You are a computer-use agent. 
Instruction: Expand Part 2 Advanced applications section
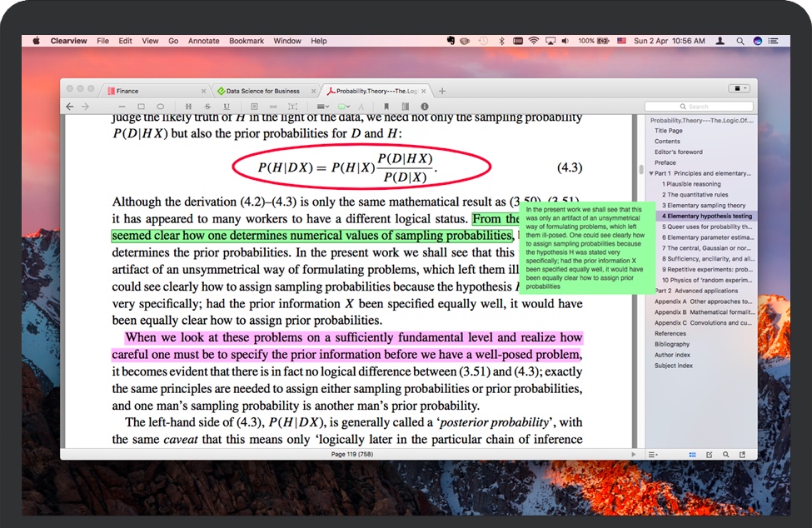click(x=651, y=291)
